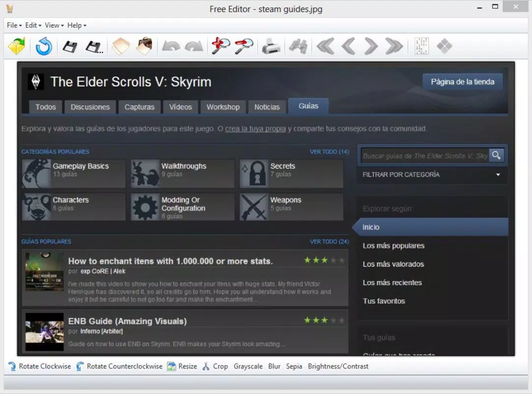Expand the Filtrar por categoría dropdown
Viewport: 532px width, 394px height.
(x=432, y=174)
